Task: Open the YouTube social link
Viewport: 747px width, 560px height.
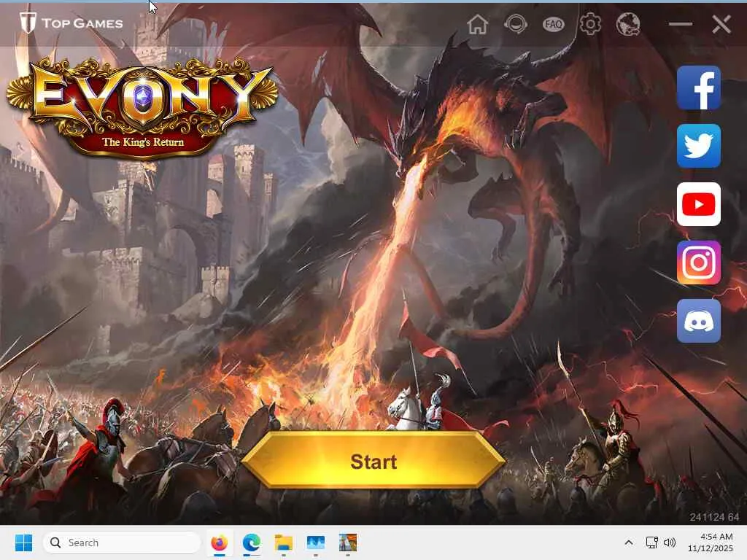Action: coord(698,204)
